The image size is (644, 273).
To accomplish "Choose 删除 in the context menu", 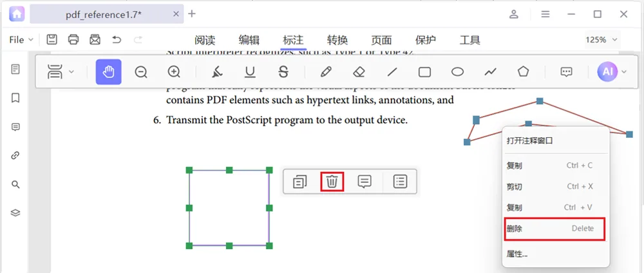I will pyautogui.click(x=555, y=229).
